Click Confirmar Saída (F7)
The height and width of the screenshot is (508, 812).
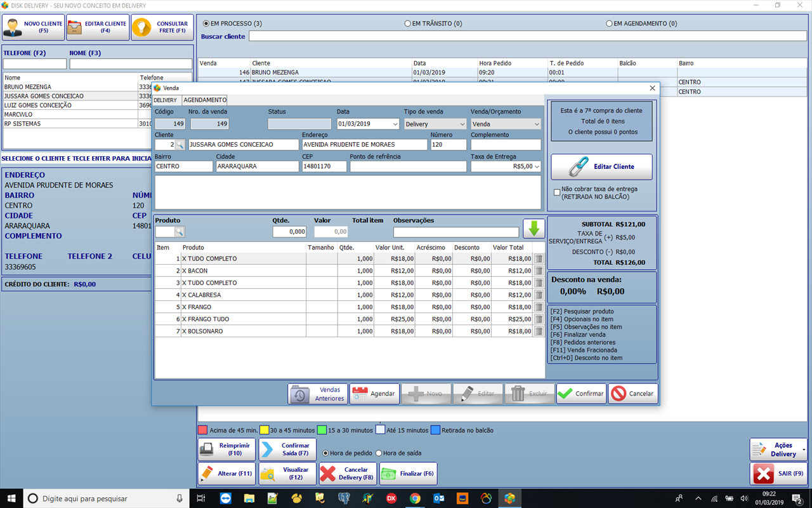(x=287, y=450)
